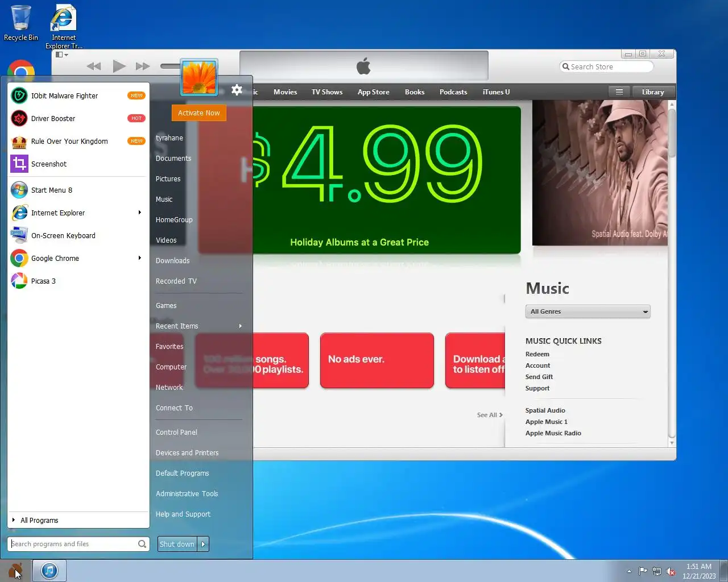Screen dimensions: 728x582
Task: Open Rule Over Your Kingdom entry
Action: [78, 141]
